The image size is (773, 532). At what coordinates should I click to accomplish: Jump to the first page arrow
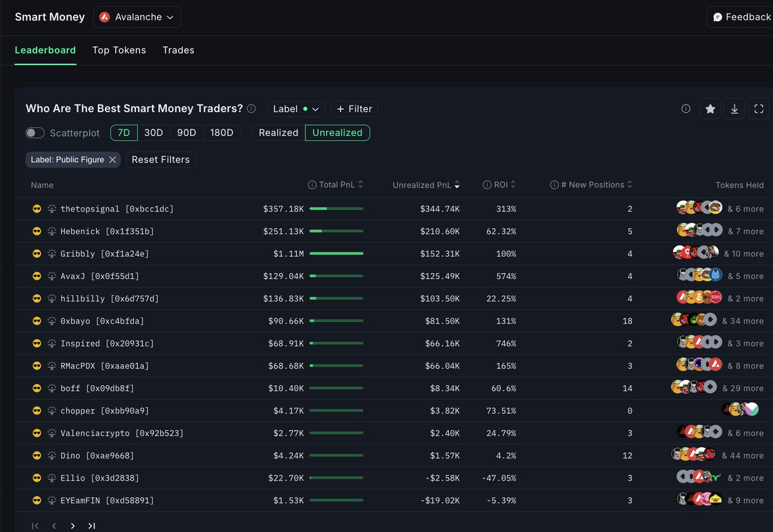[x=35, y=526]
